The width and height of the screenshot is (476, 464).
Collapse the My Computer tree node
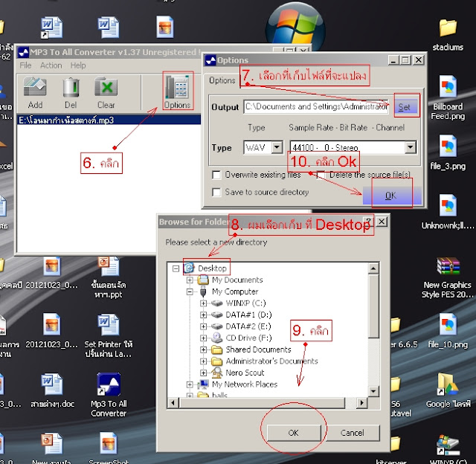[190, 291]
